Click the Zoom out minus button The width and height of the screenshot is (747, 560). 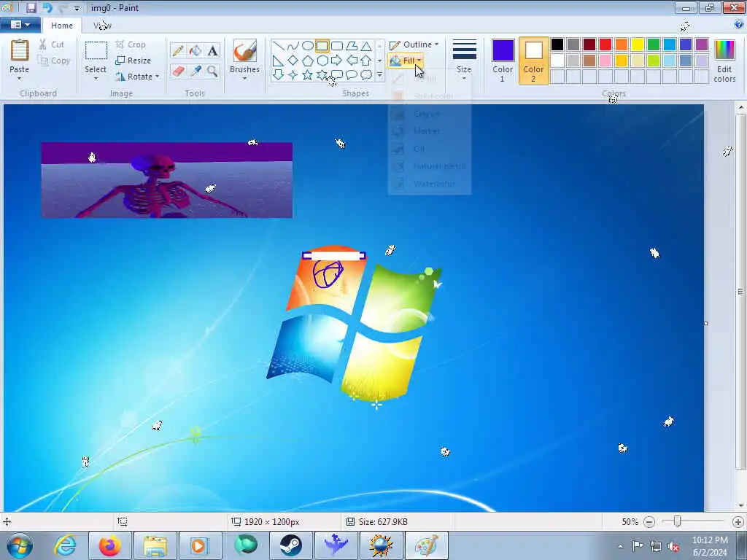[649, 522]
